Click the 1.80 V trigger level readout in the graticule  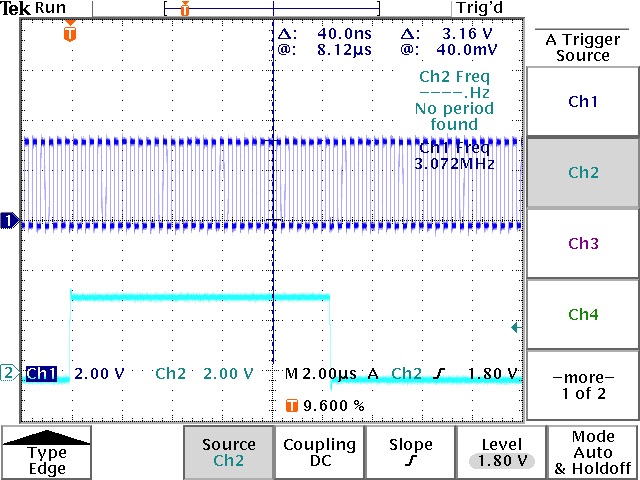point(492,373)
